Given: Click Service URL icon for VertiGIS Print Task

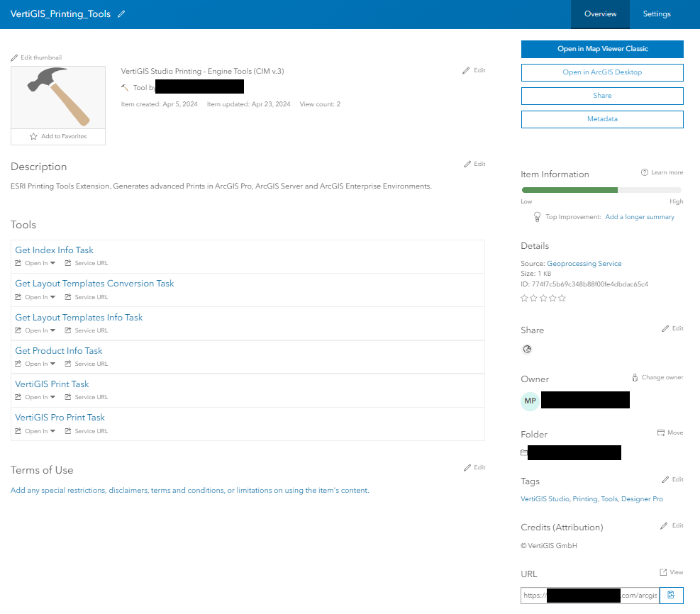Looking at the screenshot, I should pos(68,397).
